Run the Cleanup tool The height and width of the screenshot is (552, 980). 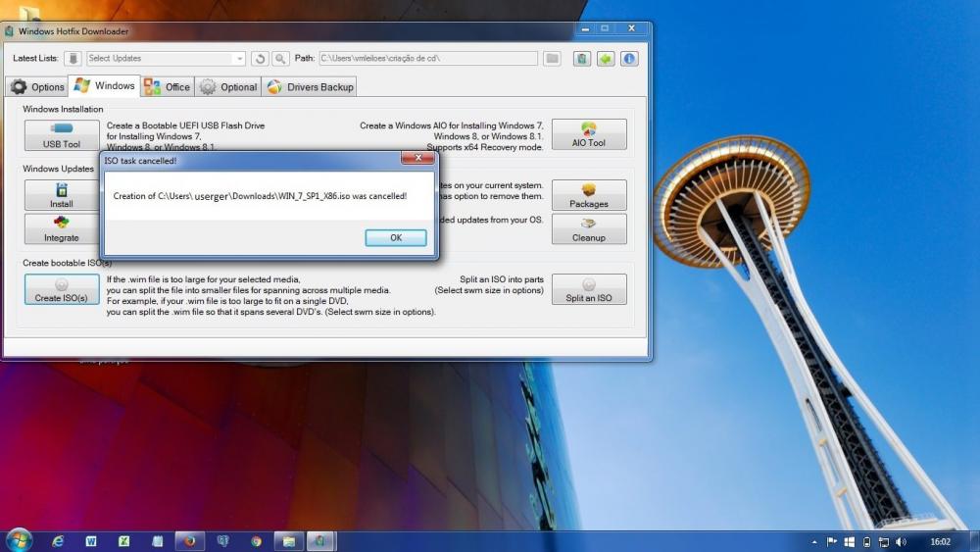coord(589,229)
